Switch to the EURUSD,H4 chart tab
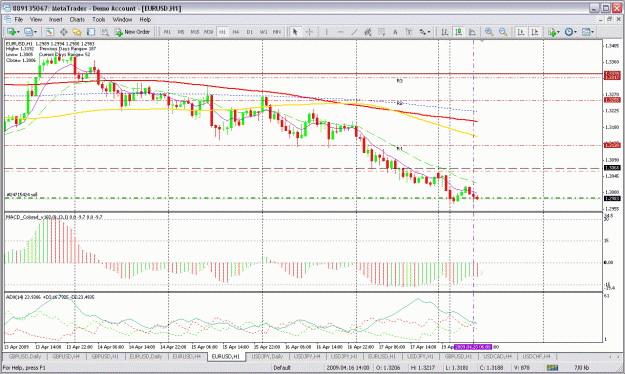625x374 pixels. pyautogui.click(x=187, y=356)
